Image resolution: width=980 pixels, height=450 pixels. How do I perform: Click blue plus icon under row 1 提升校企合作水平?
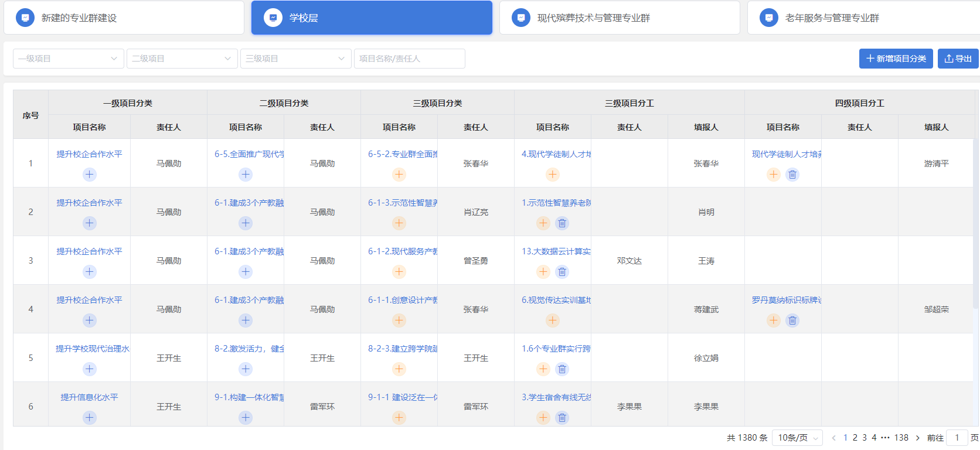pos(89,175)
